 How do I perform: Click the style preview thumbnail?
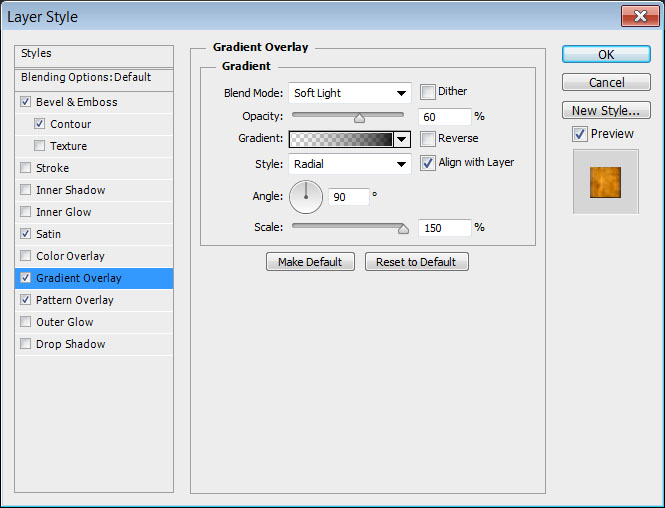[605, 181]
